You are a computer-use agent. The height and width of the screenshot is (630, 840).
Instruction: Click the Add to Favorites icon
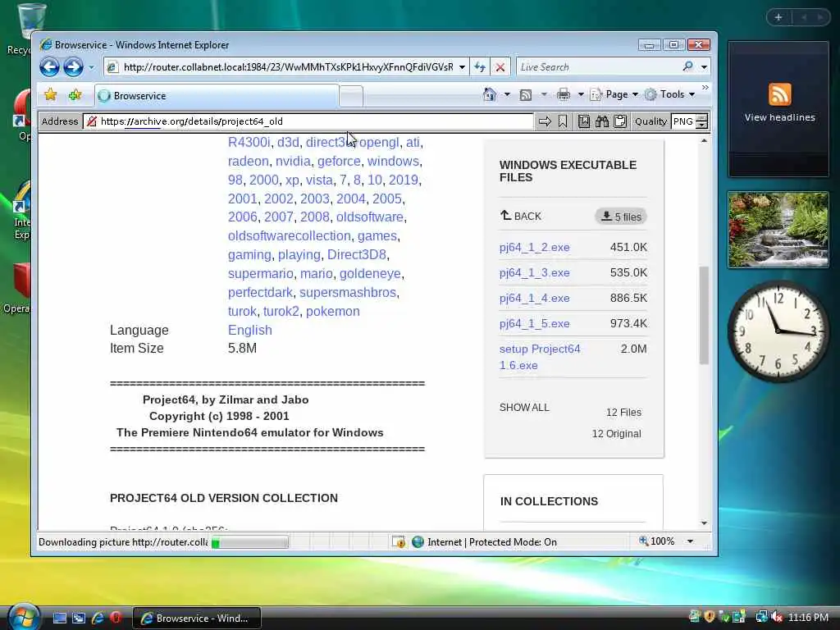pos(75,95)
